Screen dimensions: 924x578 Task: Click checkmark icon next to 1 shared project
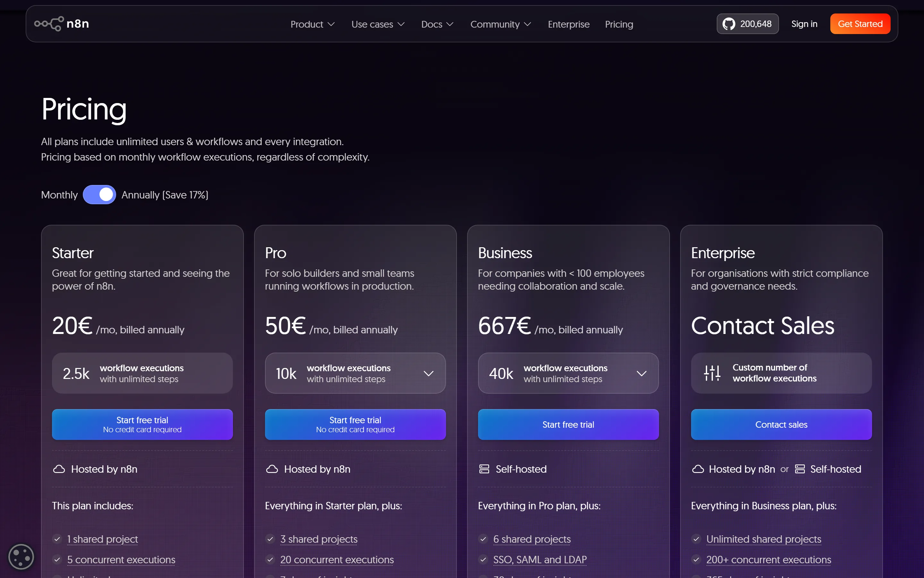(57, 539)
